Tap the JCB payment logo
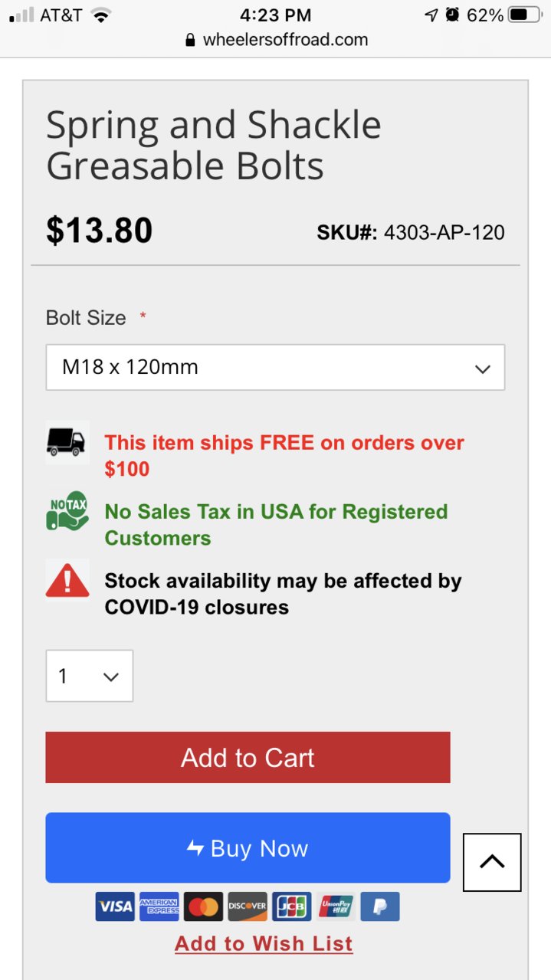551x980 pixels. tap(292, 906)
